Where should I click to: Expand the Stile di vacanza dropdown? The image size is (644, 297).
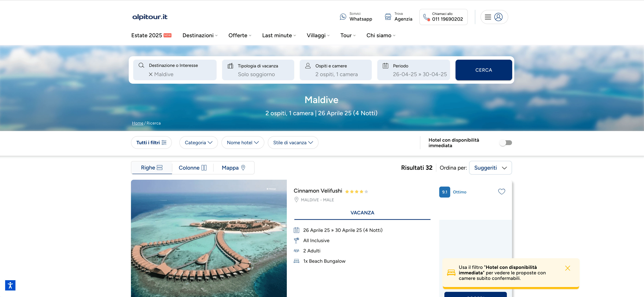coord(293,143)
